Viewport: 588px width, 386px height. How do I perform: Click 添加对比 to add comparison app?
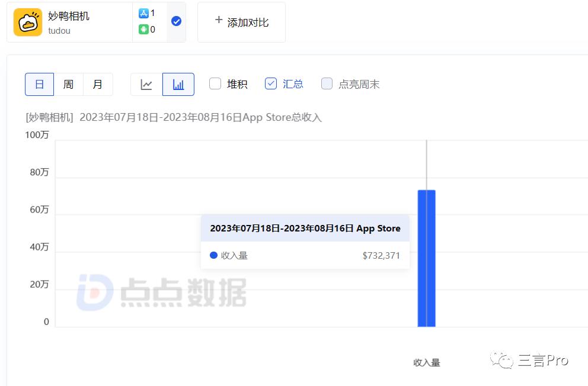241,22
